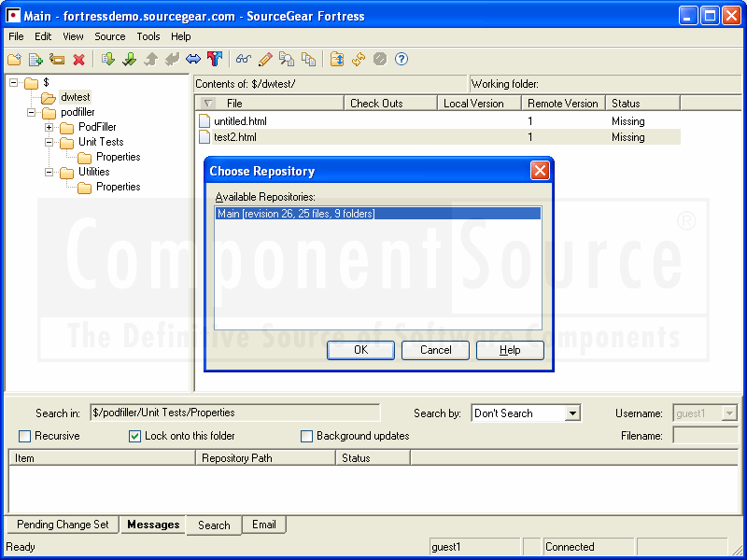Screen dimensions: 747x560
Task: Click the Check Out toolbar icon
Action: click(130, 59)
